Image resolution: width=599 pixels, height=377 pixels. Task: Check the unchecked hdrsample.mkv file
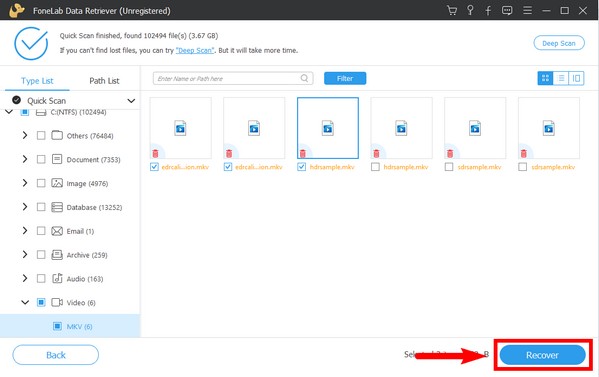(376, 167)
